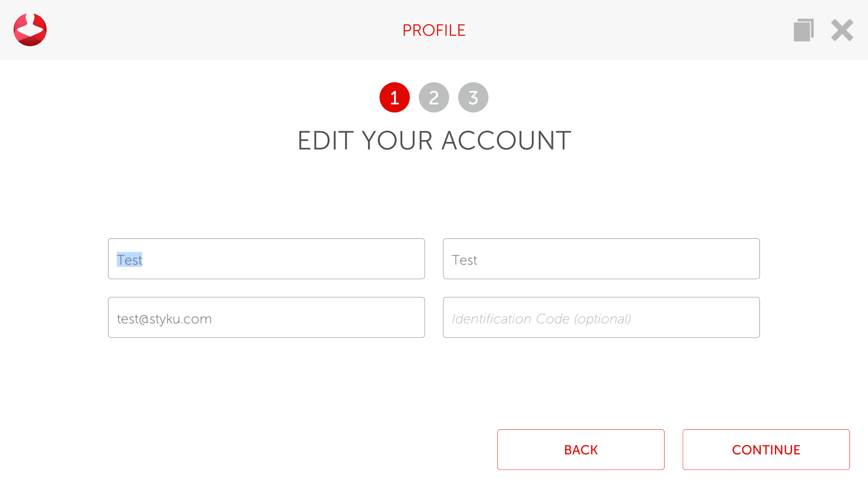Jump to step 2 circle indicator

(434, 97)
